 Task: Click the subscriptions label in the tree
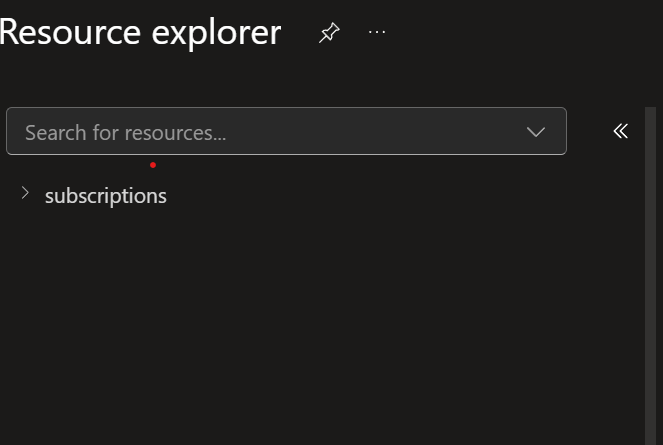click(105, 196)
